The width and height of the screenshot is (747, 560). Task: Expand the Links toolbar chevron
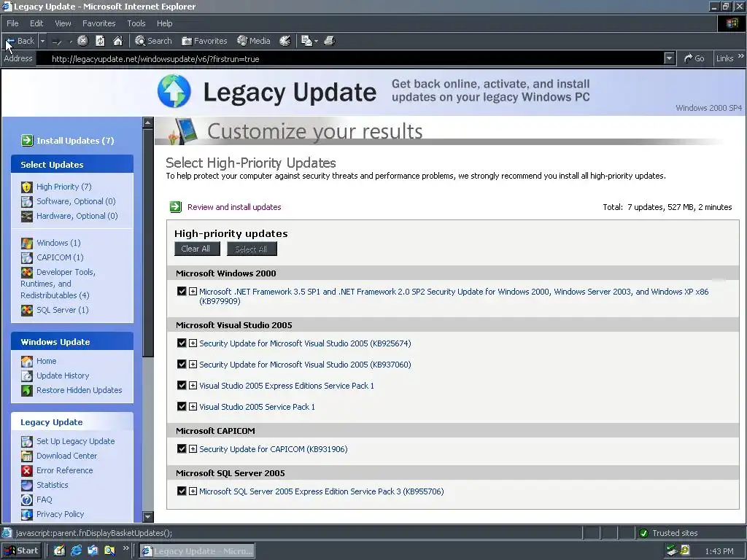coord(741,56)
